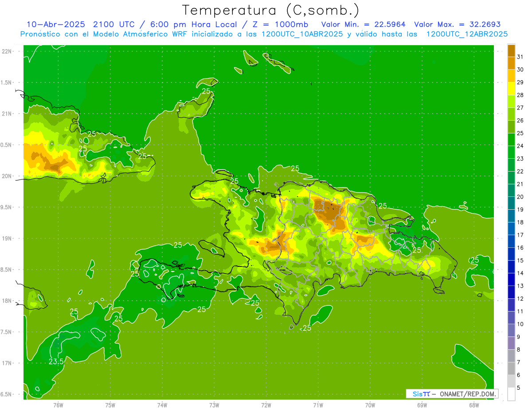Click the initialization time '1200UTC_10ABR2025'
Viewport: 532px width, 411px height.
[x=302, y=34]
